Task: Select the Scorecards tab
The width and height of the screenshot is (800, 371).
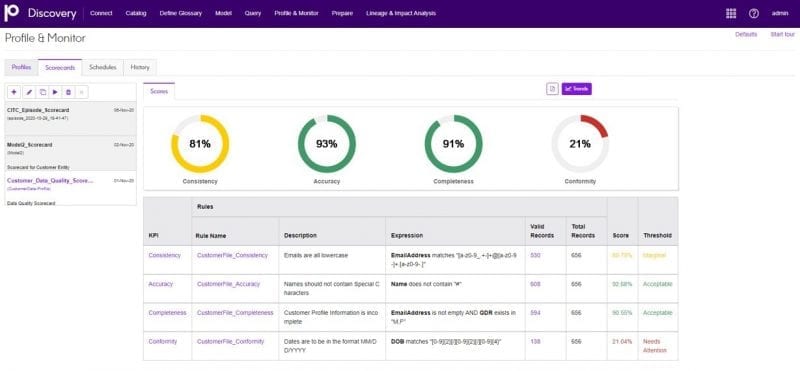Action: click(x=60, y=67)
